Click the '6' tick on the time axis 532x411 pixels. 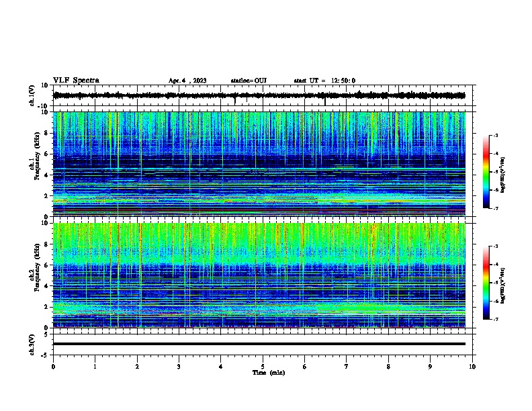coord(304,367)
